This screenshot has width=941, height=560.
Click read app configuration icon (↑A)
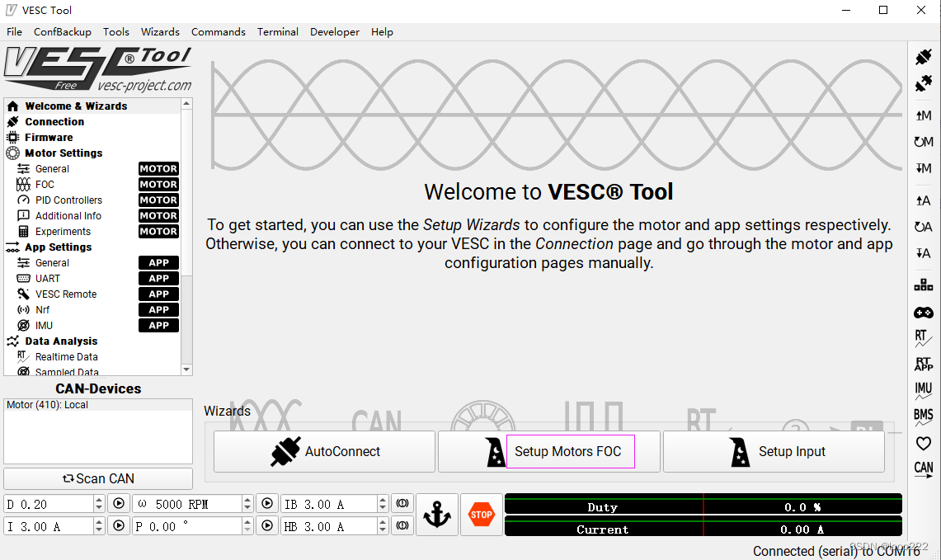click(923, 200)
